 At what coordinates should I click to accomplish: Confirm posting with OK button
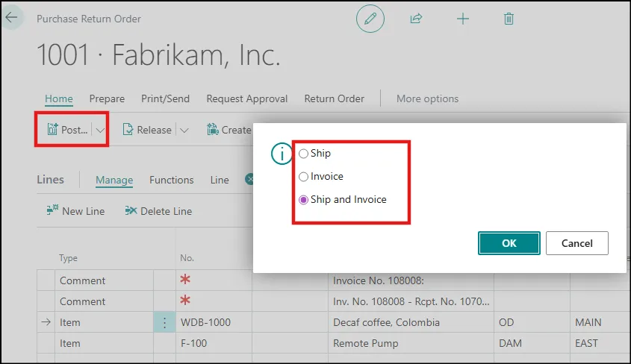pos(509,243)
